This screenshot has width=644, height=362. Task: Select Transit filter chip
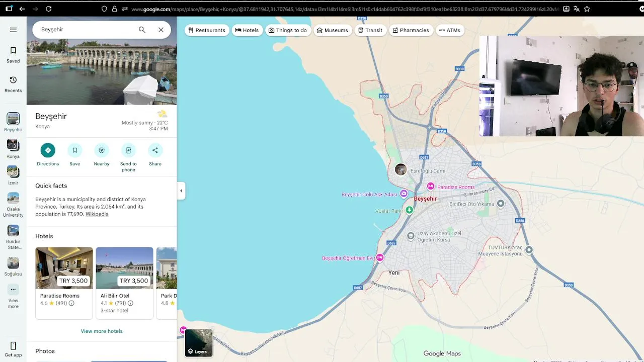(x=370, y=30)
